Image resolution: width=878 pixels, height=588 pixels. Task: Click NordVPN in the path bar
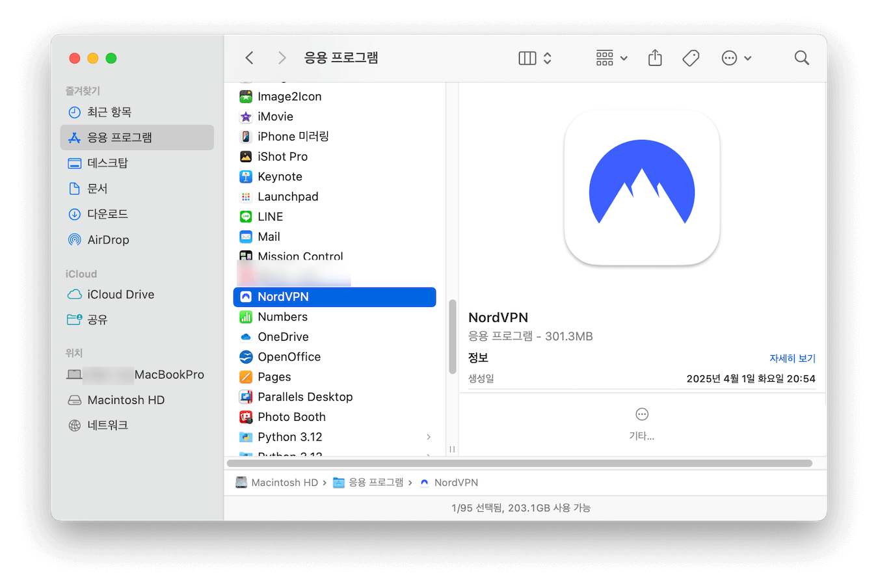[x=449, y=483]
